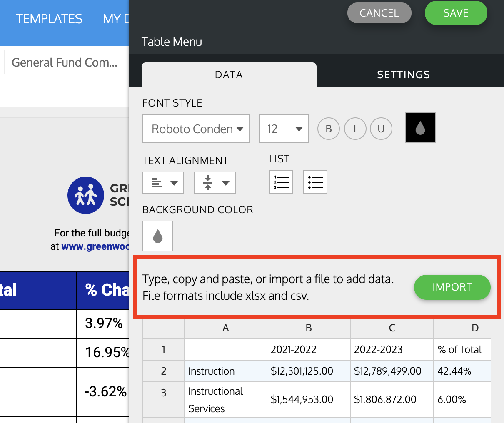Click the $12,301,125.00 cell
The height and width of the screenshot is (423, 504).
tap(309, 371)
